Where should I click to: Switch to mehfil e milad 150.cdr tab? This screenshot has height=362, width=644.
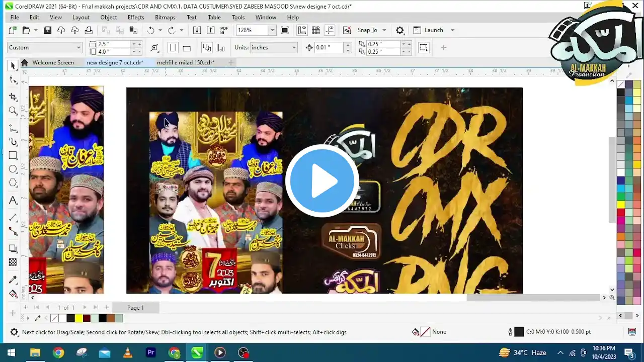click(x=186, y=63)
